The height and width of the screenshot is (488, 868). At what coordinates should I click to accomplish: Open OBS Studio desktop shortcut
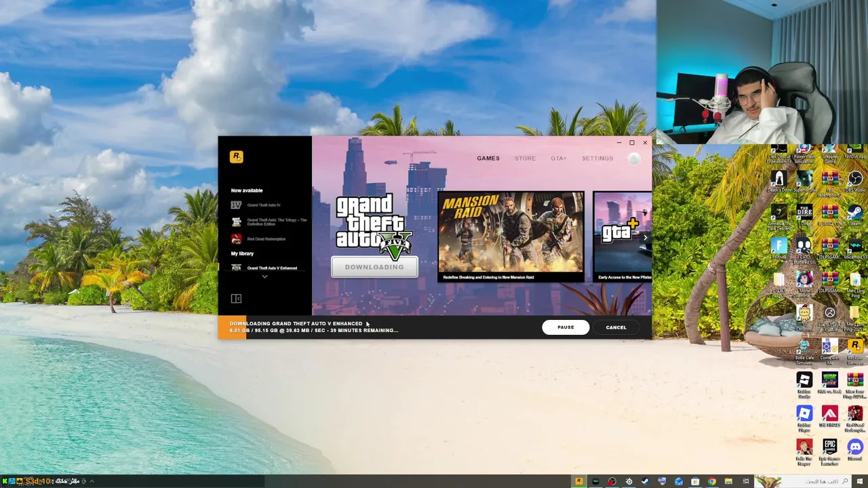click(x=855, y=181)
